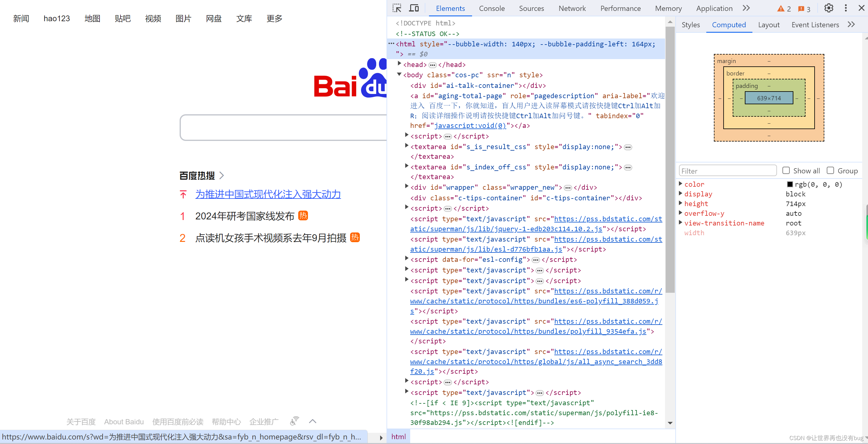Click the 2024年研考国家线发布 hot search item
The width and height of the screenshot is (868, 444).
click(x=245, y=216)
